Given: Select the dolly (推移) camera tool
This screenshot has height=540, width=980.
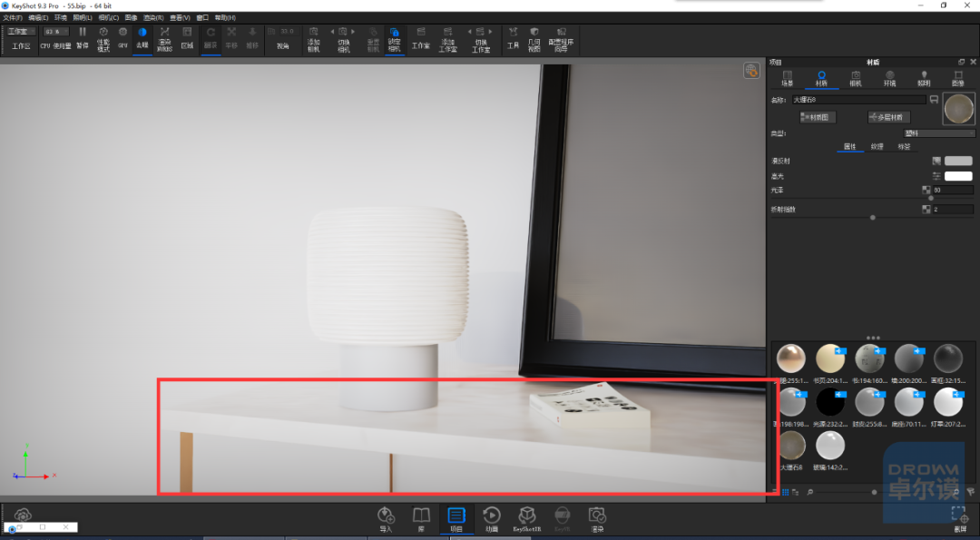Looking at the screenshot, I should pyautogui.click(x=252, y=38).
